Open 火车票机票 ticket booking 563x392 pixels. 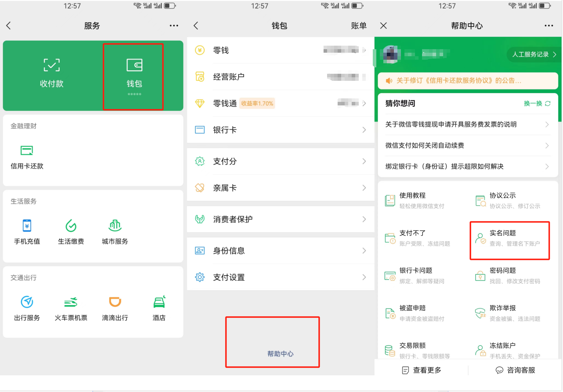pyautogui.click(x=71, y=309)
